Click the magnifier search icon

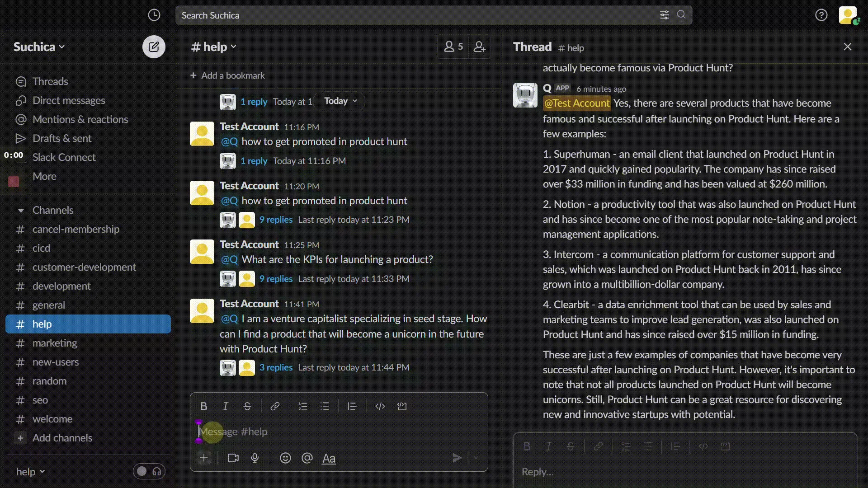tap(681, 15)
